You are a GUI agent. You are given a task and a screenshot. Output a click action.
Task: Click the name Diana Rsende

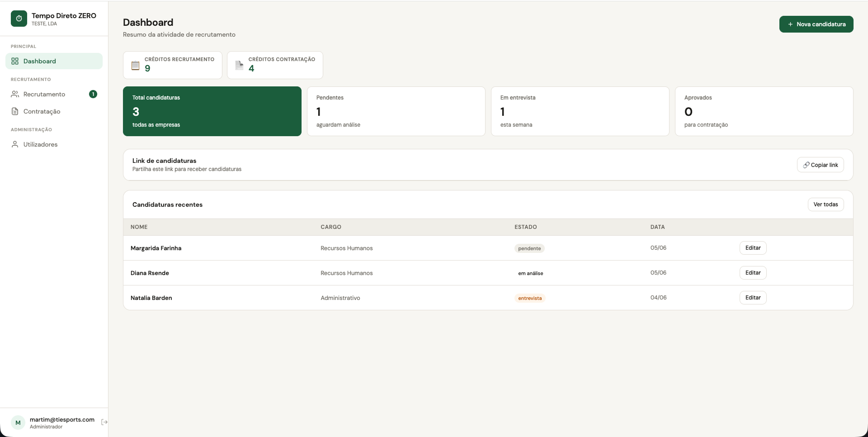[150, 273]
